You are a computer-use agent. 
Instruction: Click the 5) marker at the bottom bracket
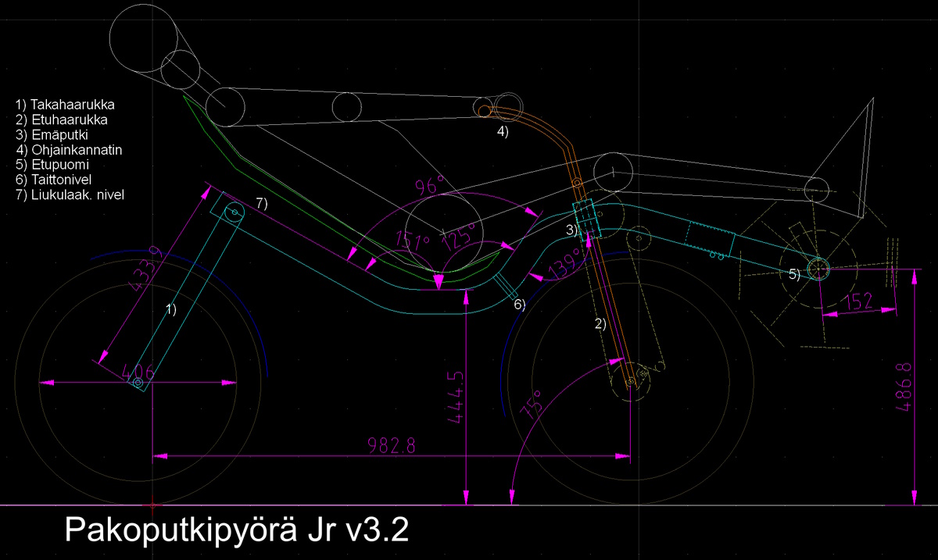[x=793, y=273]
